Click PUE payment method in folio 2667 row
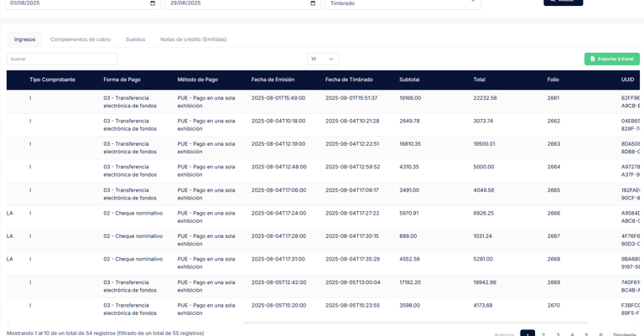The width and height of the screenshot is (644, 336). (206, 240)
